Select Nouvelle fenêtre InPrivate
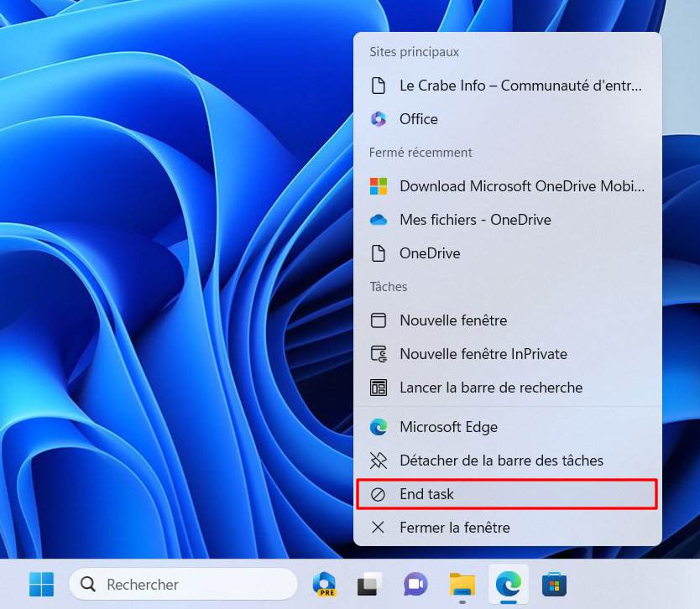 click(x=507, y=354)
